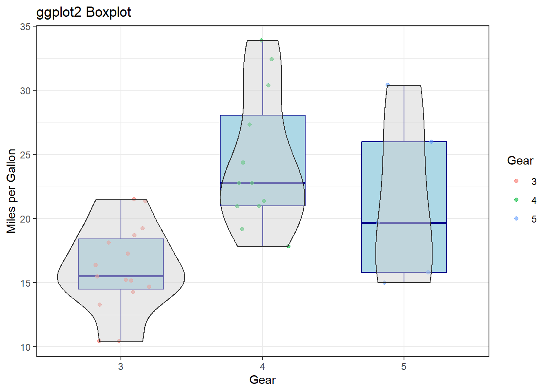This screenshot has width=549, height=392.
Task: Click the y-axis tick label 35
Action: [x=25, y=27]
